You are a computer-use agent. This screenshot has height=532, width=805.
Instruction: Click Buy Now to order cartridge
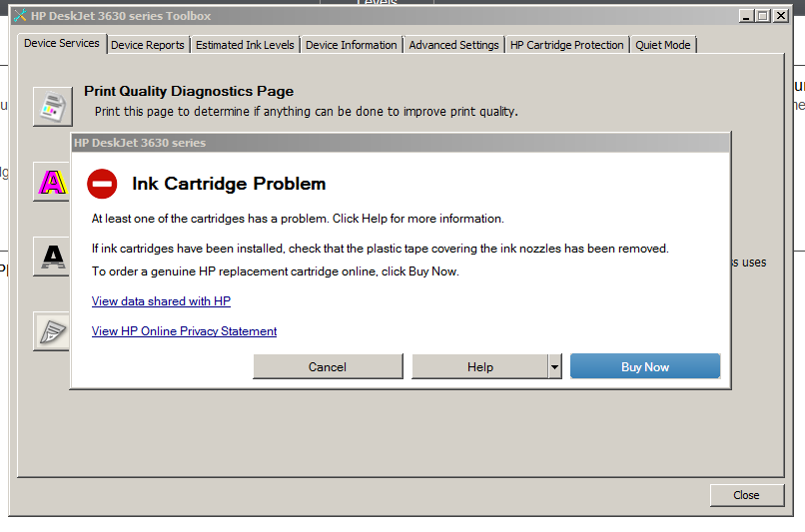(x=645, y=366)
